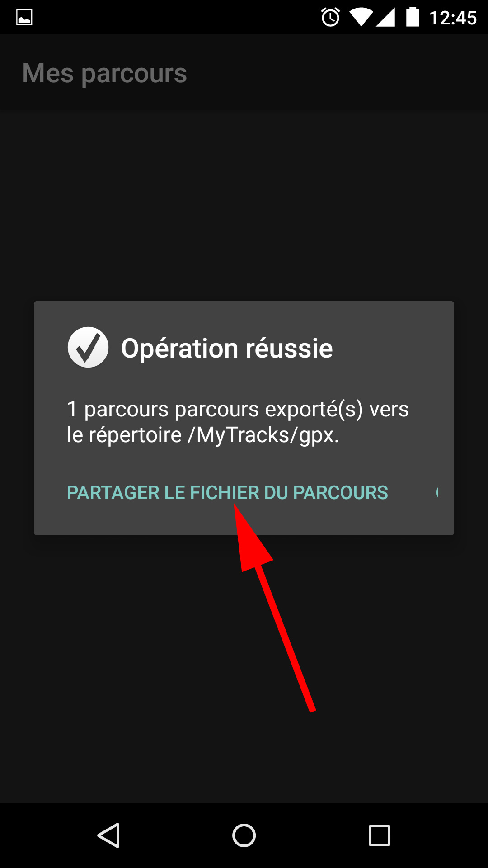488x868 pixels.
Task: Click the cut-off button at dialog's right edge
Action: [437, 492]
